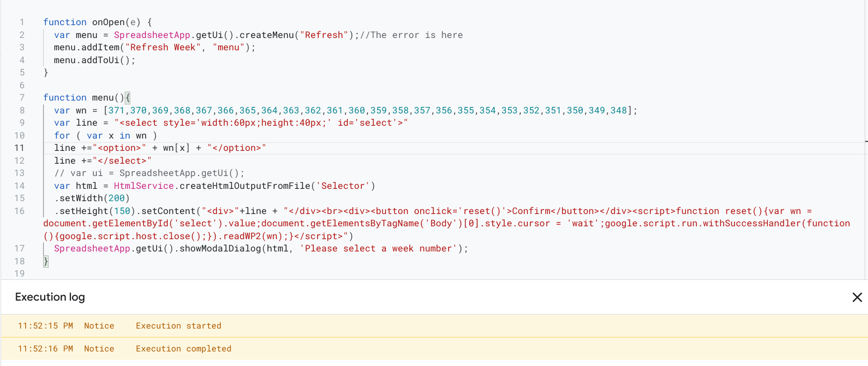The image size is (868, 366).
Task: Click line number 1 in the gutter
Action: click(22, 22)
